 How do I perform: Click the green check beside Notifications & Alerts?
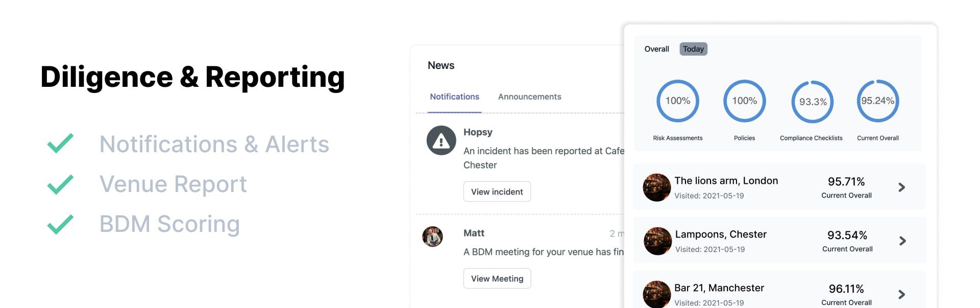point(60,144)
